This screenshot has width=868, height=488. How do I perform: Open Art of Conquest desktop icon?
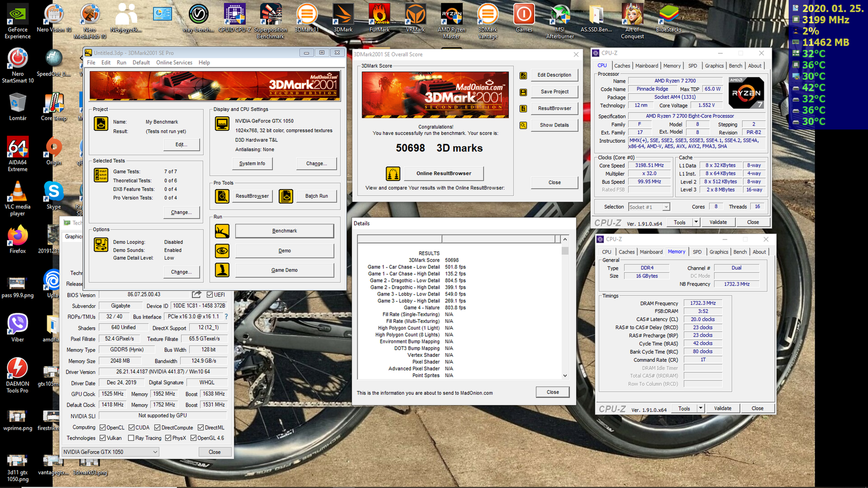[632, 20]
